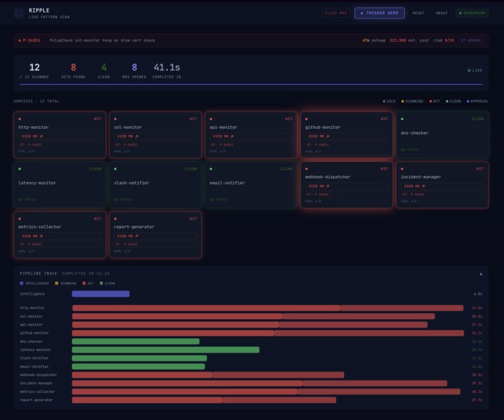Click the incident-manager trace bar
504x420 pixels.
click(260, 383)
